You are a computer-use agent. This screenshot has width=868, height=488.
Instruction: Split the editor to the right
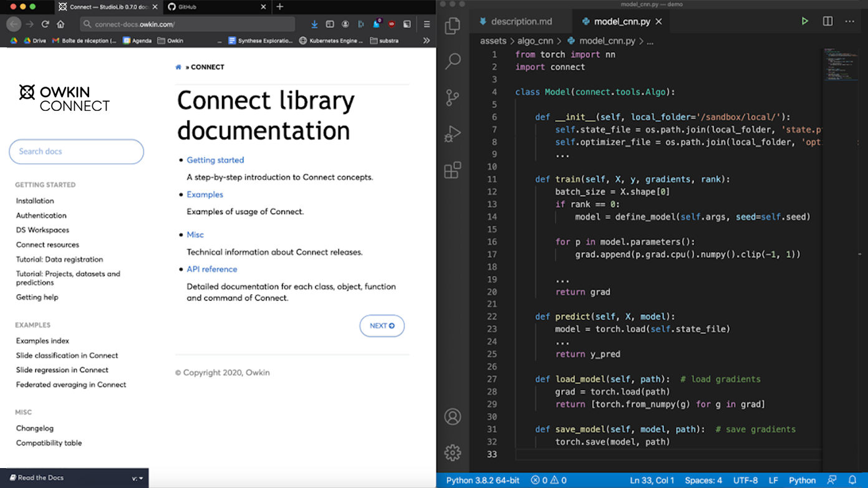827,21
